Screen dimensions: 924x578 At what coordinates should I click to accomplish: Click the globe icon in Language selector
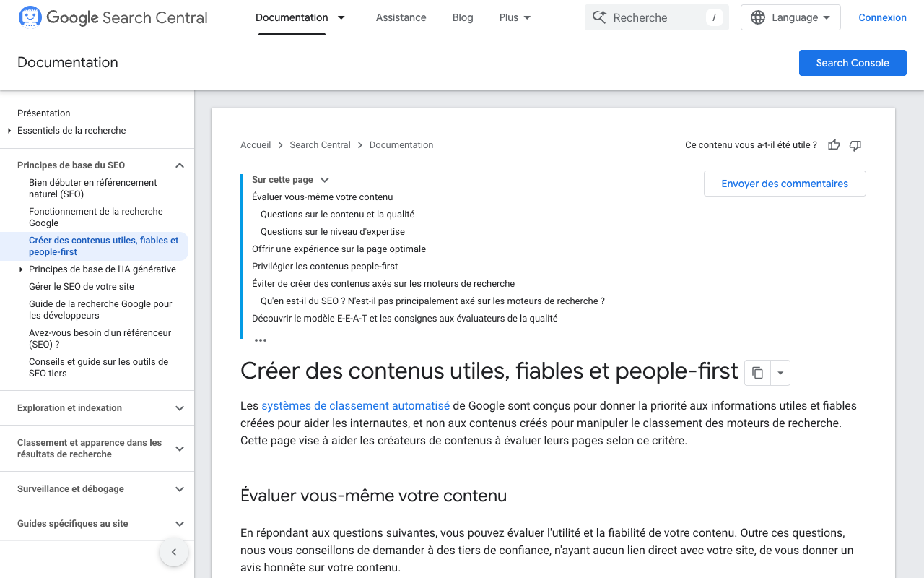pyautogui.click(x=758, y=17)
